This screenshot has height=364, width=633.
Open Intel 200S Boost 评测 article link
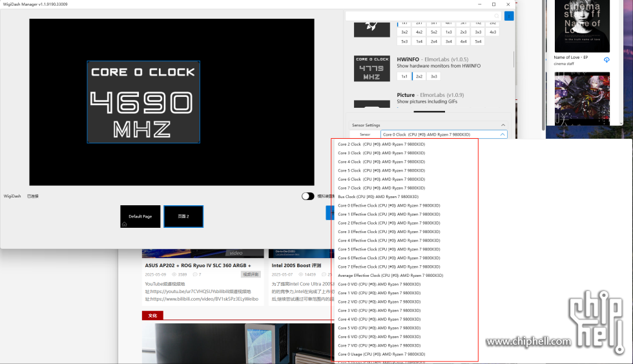click(296, 265)
